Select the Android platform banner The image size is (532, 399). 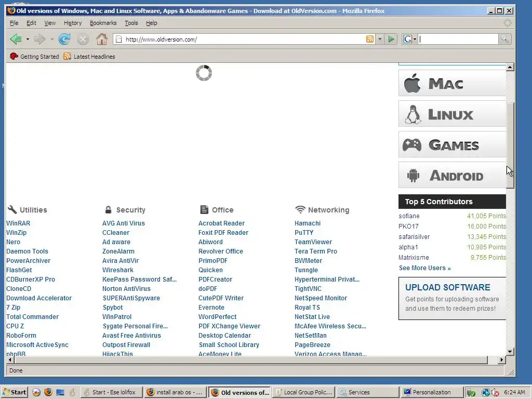[x=452, y=175]
